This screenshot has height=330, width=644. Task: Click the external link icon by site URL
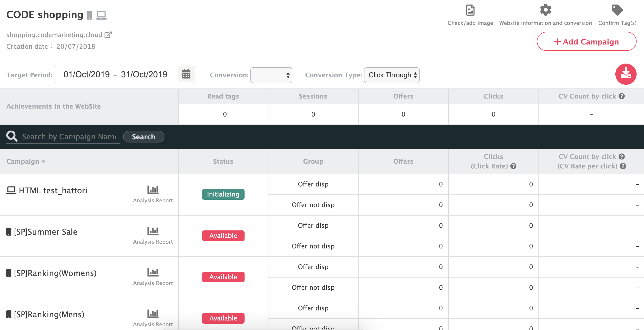(108, 35)
